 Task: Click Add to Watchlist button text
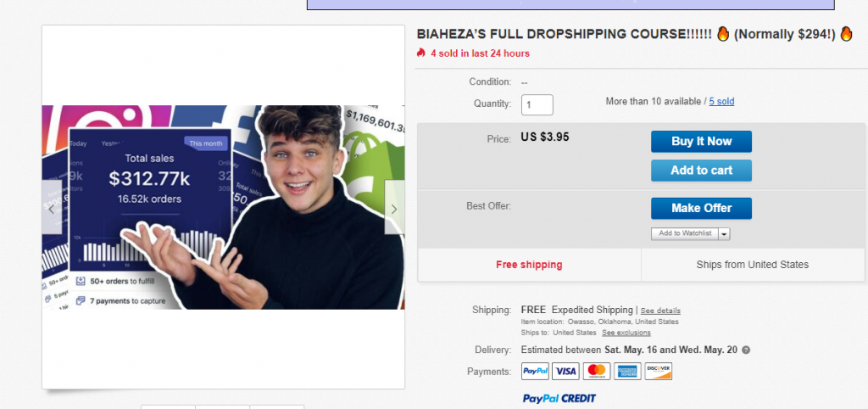click(x=685, y=233)
